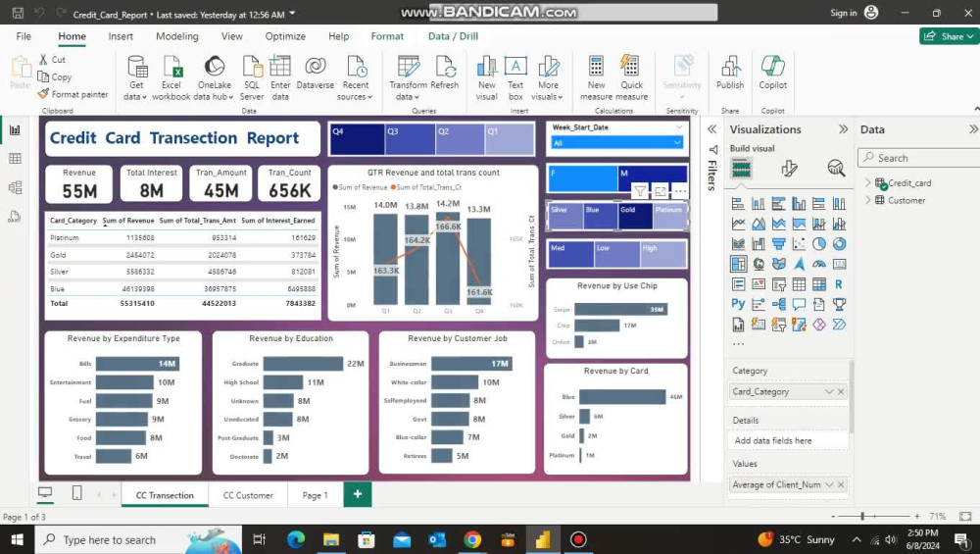Screen dimensions: 980x554
Task: Open the Data / Drill tab
Action: click(x=453, y=36)
